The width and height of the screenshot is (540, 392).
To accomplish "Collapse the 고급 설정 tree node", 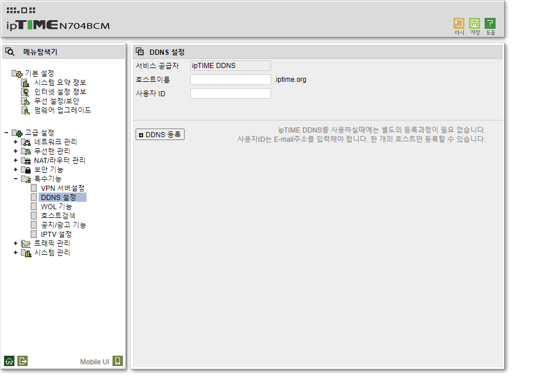I will click(x=6, y=133).
